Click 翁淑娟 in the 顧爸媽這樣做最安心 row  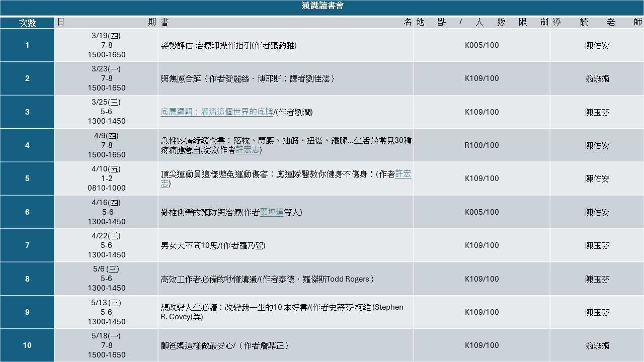(597, 345)
